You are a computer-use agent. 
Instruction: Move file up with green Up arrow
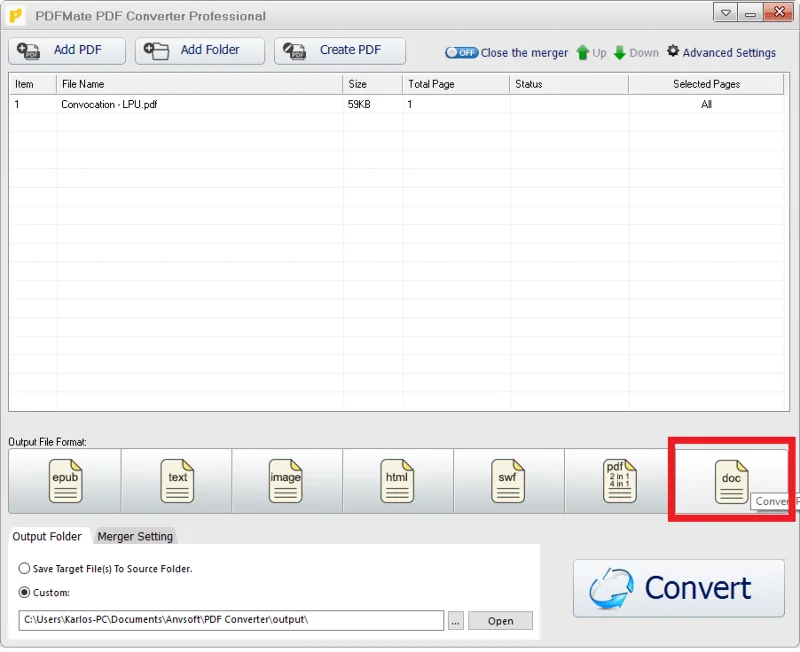(x=591, y=53)
